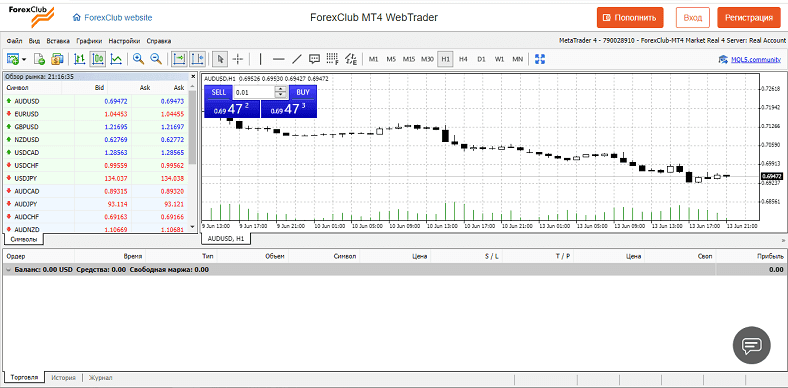Switch to the История tab
The width and height of the screenshot is (788, 388).
(x=63, y=377)
